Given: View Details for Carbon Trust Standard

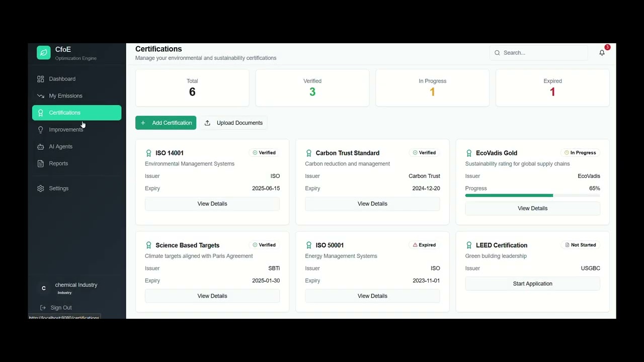Looking at the screenshot, I should click(372, 204).
